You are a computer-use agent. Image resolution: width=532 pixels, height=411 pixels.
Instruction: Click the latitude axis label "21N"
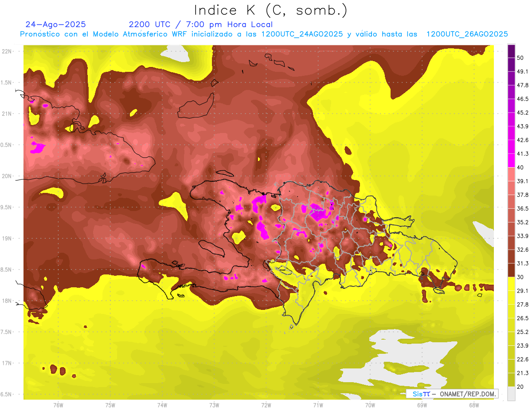point(7,114)
